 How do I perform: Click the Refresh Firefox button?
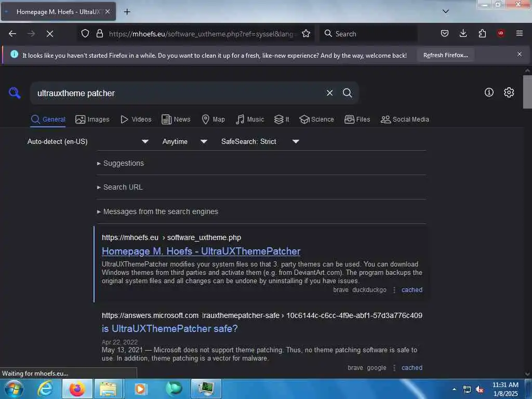pyautogui.click(x=445, y=55)
